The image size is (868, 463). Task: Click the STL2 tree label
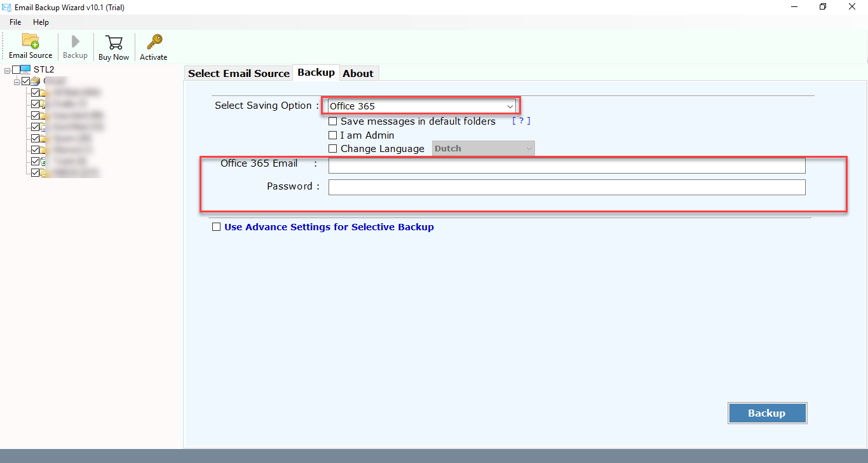pyautogui.click(x=44, y=69)
